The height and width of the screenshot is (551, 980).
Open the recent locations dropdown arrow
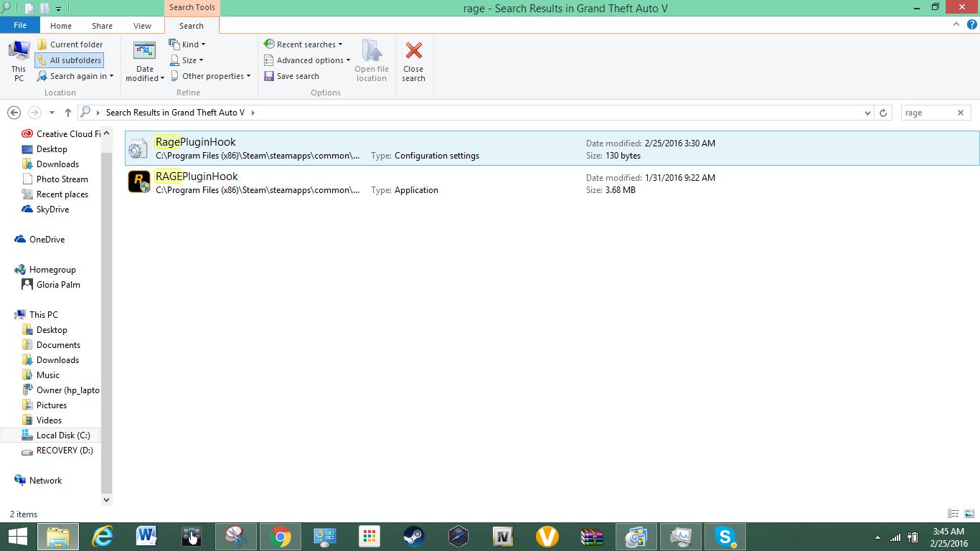pos(52,113)
